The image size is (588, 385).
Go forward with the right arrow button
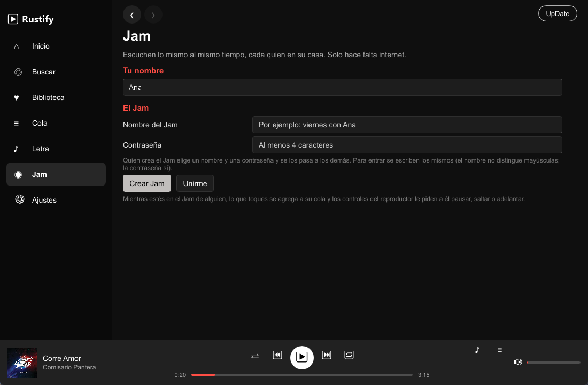click(x=153, y=15)
